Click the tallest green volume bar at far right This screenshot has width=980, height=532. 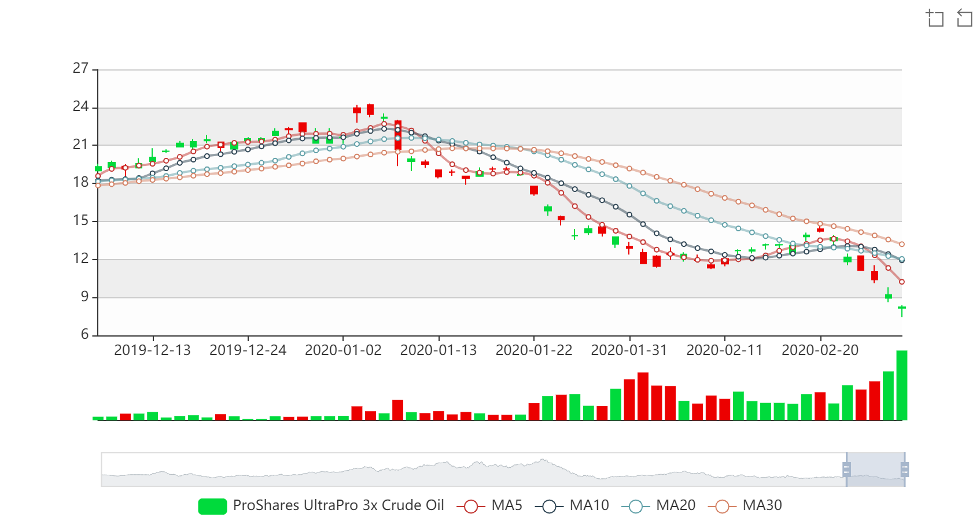point(901,385)
